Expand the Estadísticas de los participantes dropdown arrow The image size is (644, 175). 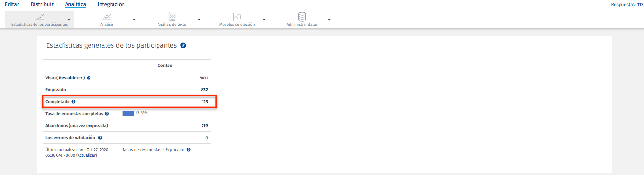point(69,20)
